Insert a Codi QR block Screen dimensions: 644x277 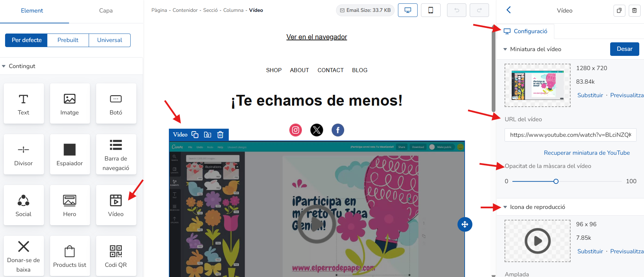pyautogui.click(x=116, y=256)
